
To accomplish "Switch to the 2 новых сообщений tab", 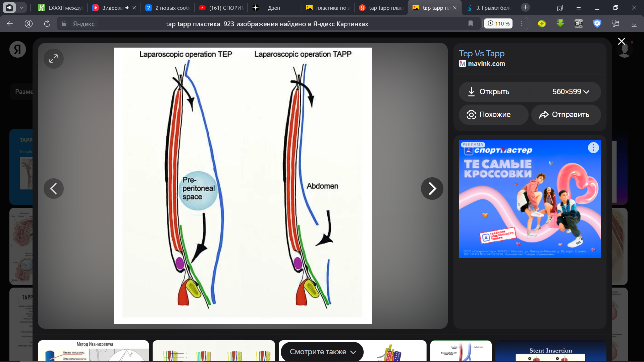I will pos(168,8).
